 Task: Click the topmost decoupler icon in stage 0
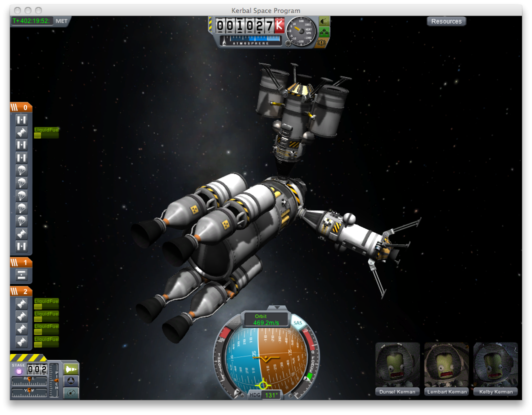[21, 120]
